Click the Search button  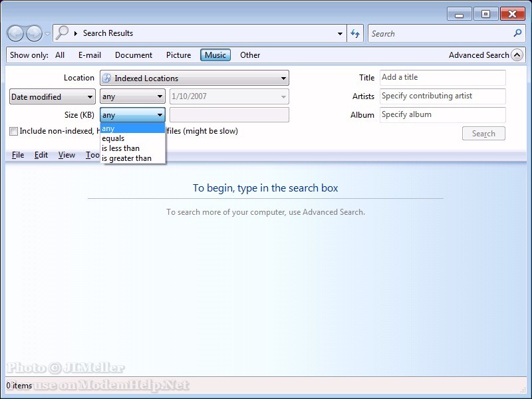483,134
